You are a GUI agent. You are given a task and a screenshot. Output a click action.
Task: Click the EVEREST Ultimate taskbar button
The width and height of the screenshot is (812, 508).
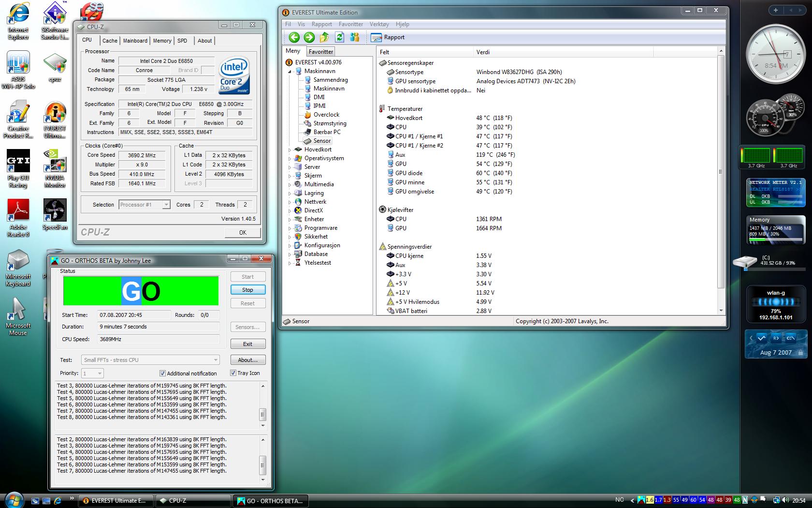pos(116,501)
